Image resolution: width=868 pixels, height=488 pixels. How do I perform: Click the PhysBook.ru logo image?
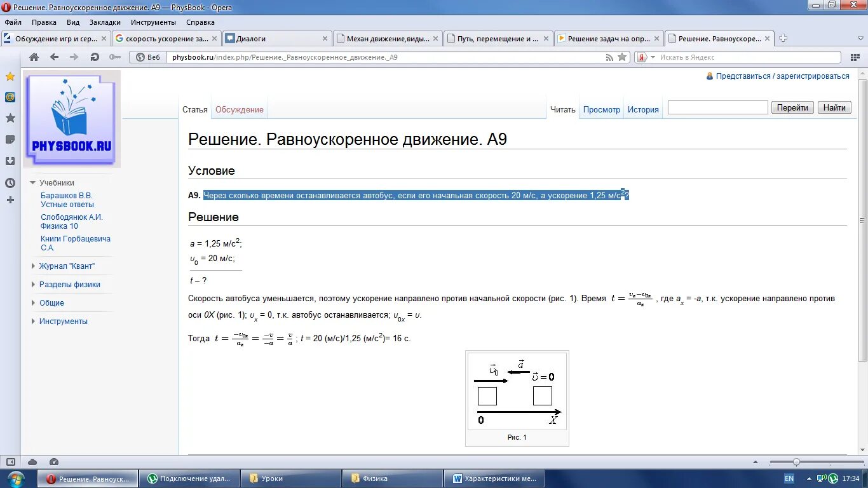pyautogui.click(x=72, y=119)
